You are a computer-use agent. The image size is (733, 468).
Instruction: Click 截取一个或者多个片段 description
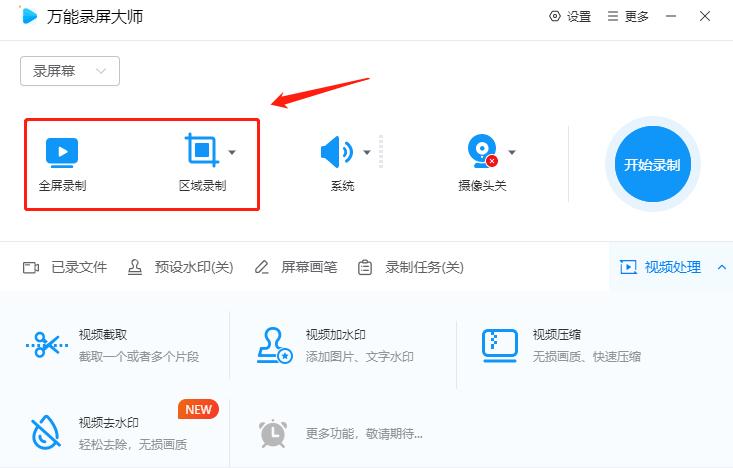[x=139, y=357]
